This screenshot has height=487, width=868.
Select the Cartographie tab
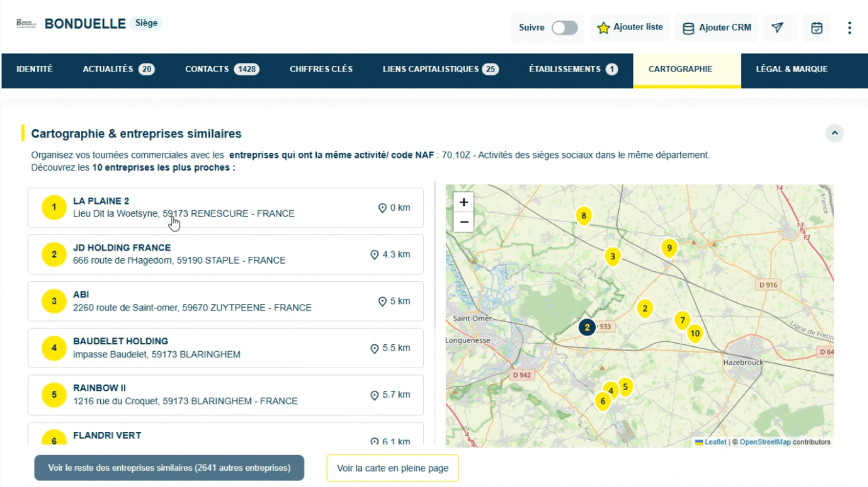tap(687, 69)
